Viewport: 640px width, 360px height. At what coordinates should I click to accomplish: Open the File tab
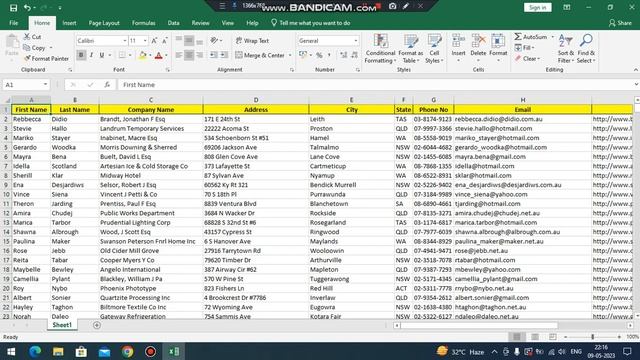point(13,23)
